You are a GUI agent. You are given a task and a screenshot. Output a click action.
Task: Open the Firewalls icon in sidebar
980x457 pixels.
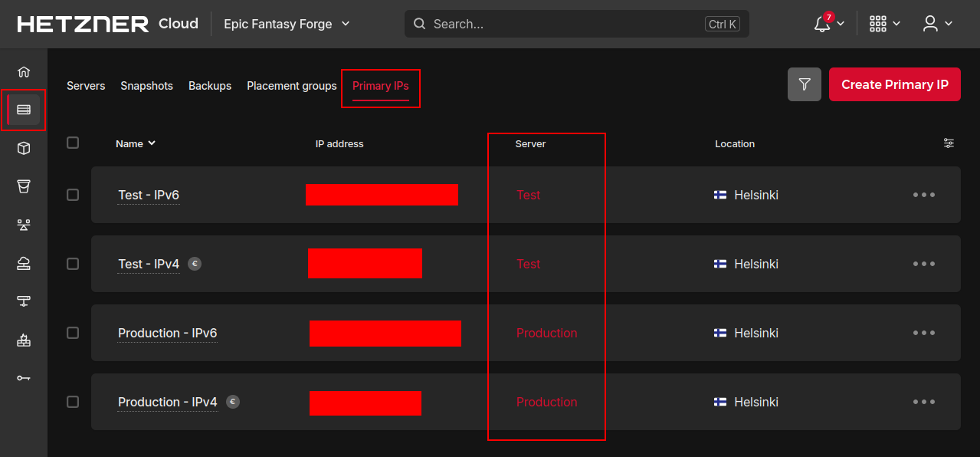click(24, 340)
